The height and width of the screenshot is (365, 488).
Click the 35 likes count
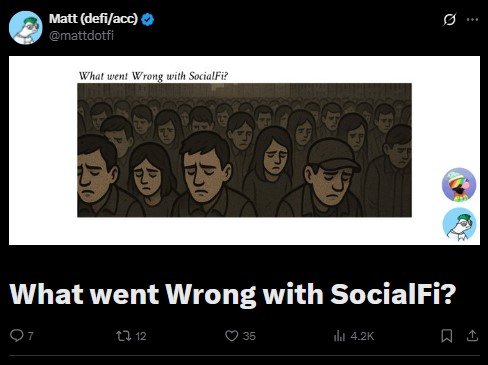(249, 336)
